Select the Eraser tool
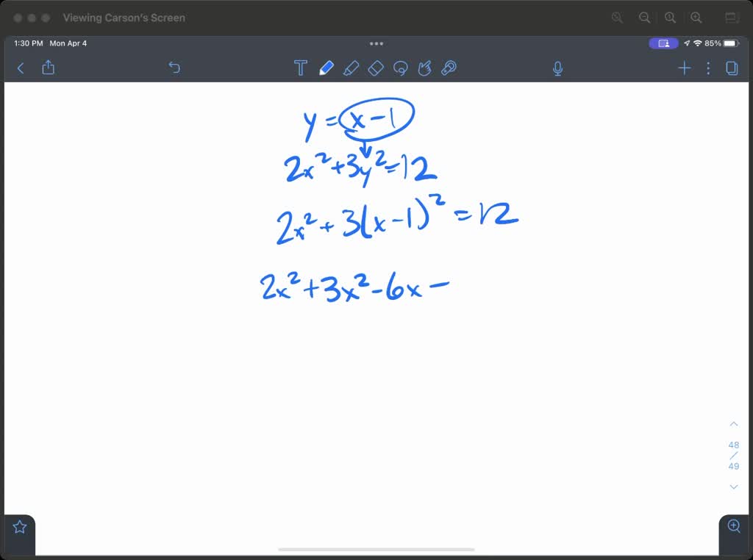The image size is (753, 560). (x=376, y=68)
